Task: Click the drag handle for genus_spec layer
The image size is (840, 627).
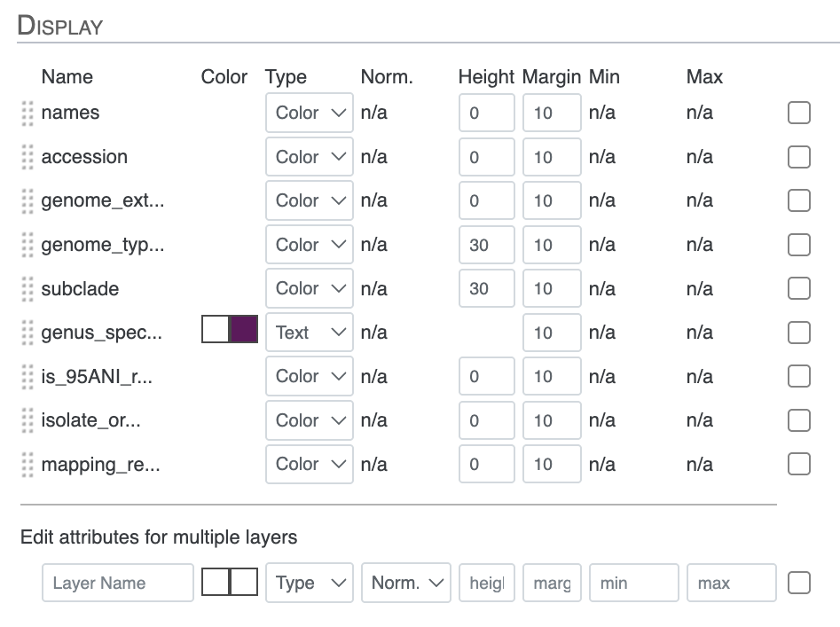Action: tap(27, 333)
